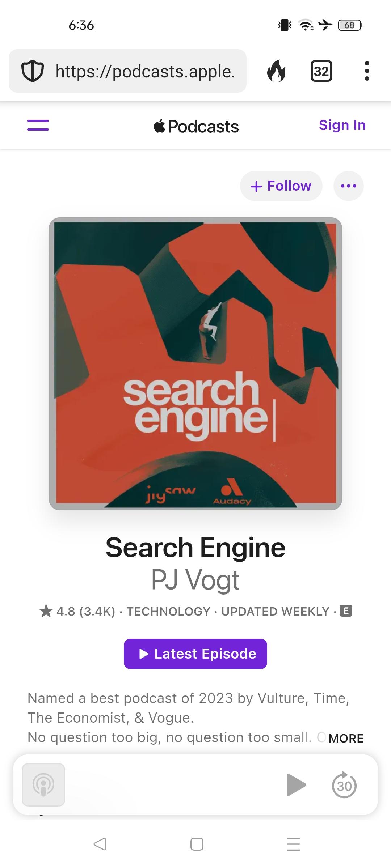Image resolution: width=391 pixels, height=868 pixels.
Task: Open the tab switcher showing 32 tabs
Action: click(x=321, y=71)
